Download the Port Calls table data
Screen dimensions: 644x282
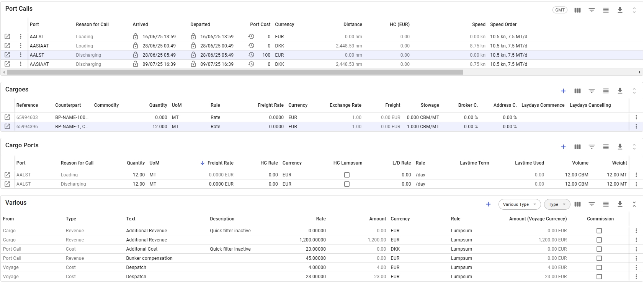[x=620, y=10]
